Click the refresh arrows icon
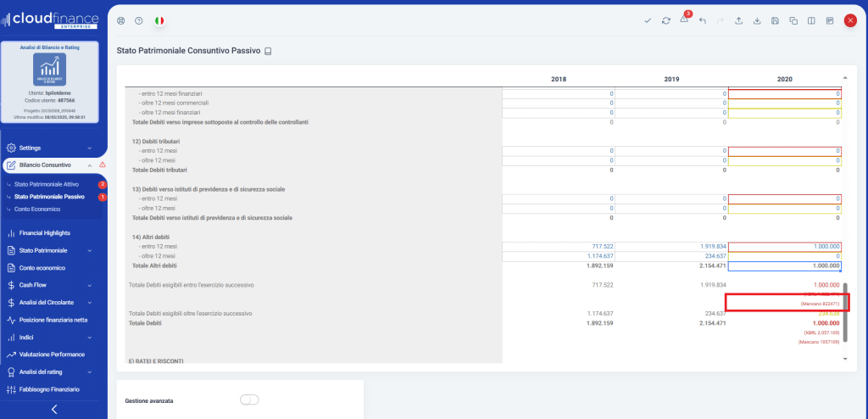 [666, 20]
